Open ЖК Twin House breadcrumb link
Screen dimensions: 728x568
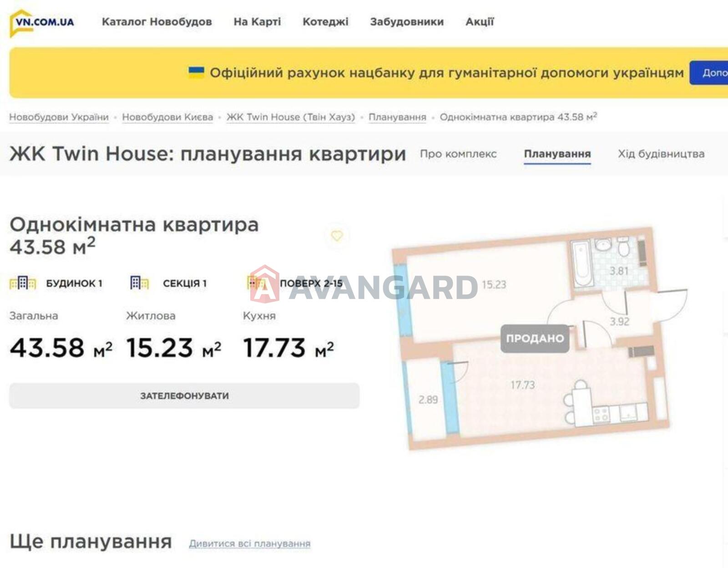(x=291, y=117)
